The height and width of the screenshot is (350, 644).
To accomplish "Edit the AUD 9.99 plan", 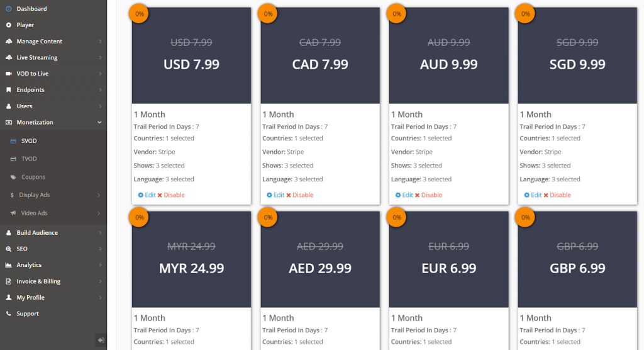I will click(404, 195).
